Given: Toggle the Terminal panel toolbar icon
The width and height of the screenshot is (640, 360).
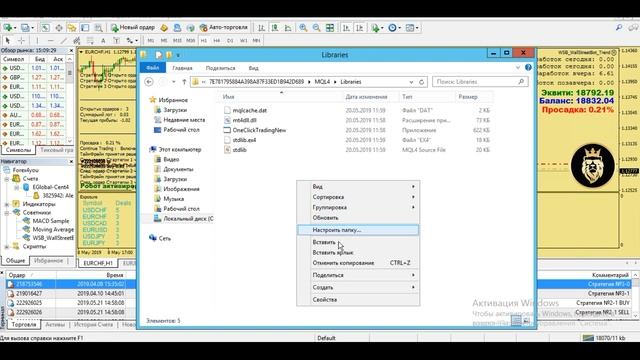Looking at the screenshot, I should point(85,28).
